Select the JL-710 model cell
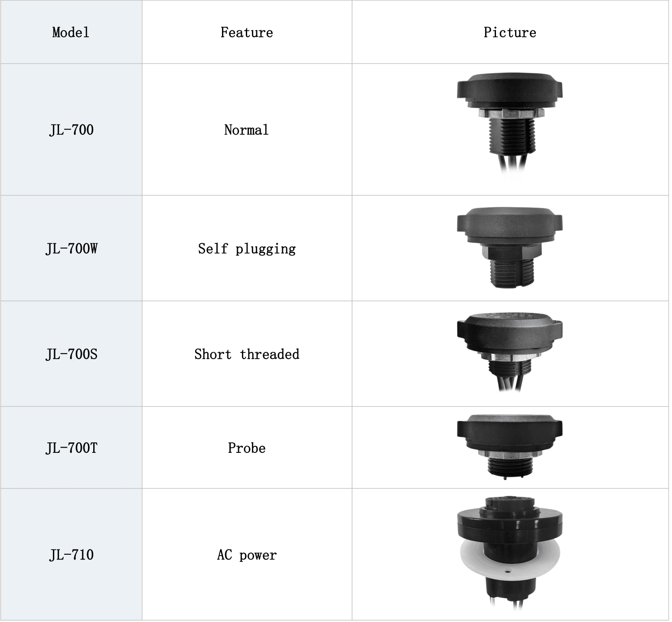 [x=71, y=555]
